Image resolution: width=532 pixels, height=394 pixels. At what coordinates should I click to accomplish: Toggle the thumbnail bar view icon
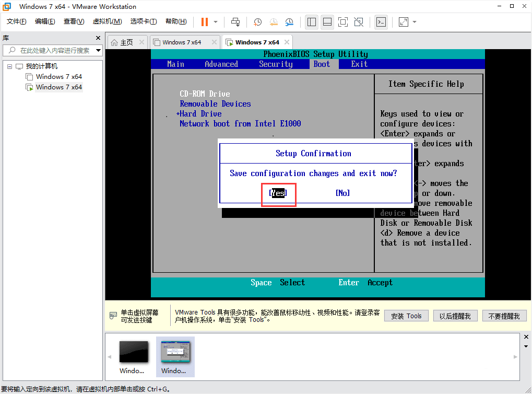coord(327,22)
